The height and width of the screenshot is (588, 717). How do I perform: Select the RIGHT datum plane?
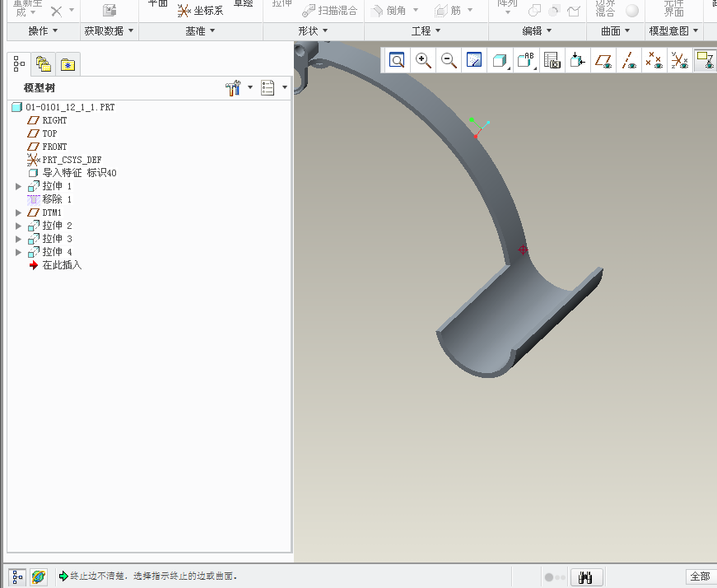click(47, 120)
